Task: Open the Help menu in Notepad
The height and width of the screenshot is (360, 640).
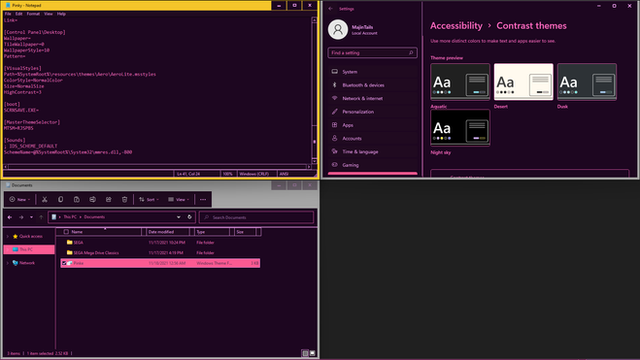Action: (61, 14)
